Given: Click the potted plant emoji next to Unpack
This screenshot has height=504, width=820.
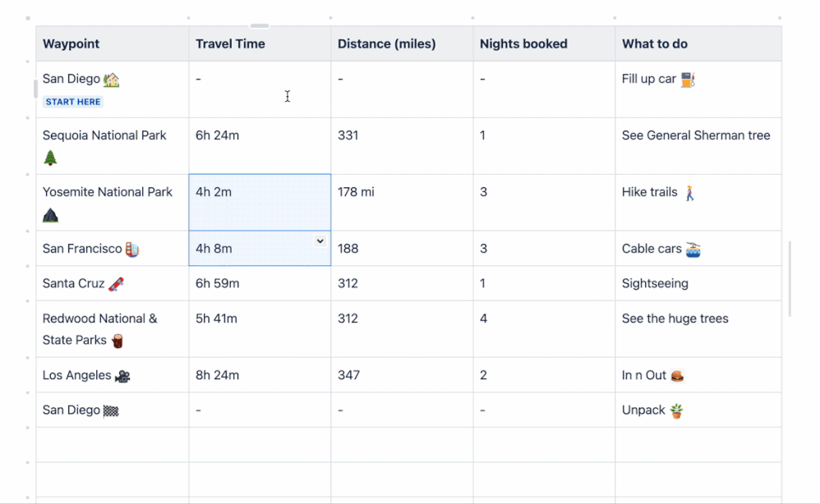Looking at the screenshot, I should click(x=676, y=410).
